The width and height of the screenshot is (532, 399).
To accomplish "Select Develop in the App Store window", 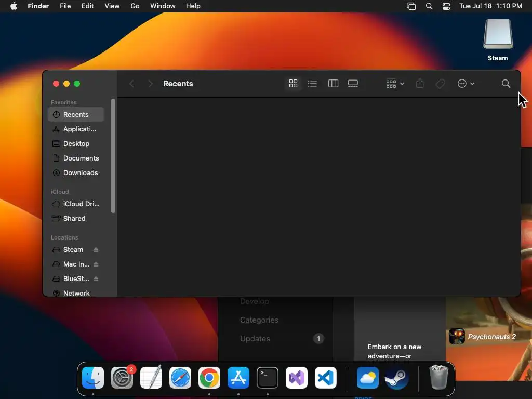I will click(255, 301).
